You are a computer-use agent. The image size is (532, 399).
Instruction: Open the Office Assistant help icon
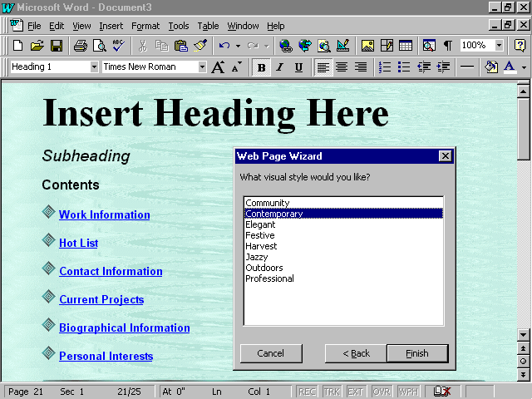[x=520, y=45]
